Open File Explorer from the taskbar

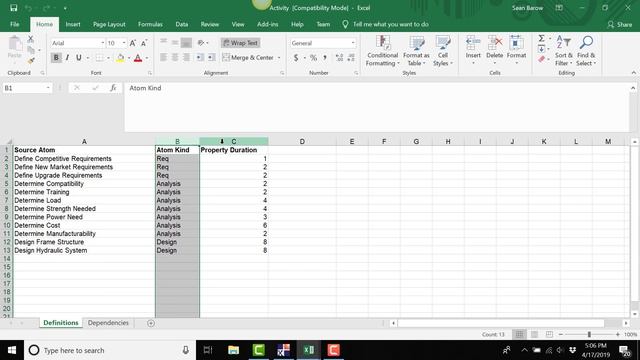(x=233, y=350)
